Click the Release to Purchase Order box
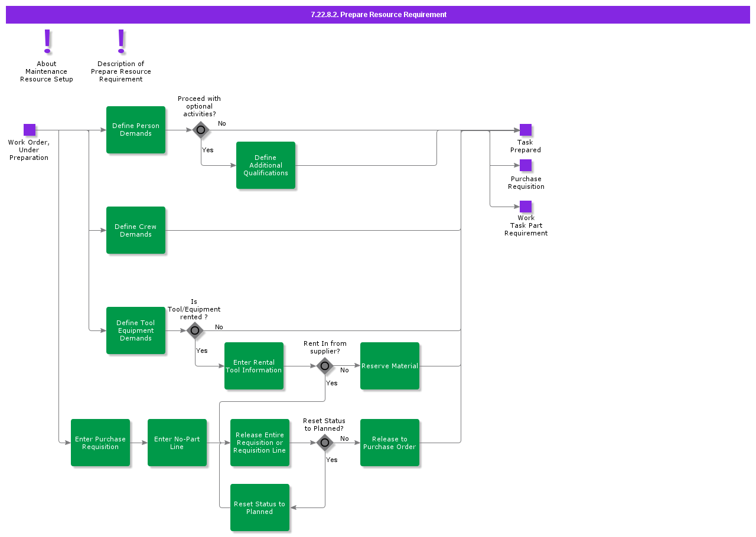Screen dimensions: 756x537 390,443
